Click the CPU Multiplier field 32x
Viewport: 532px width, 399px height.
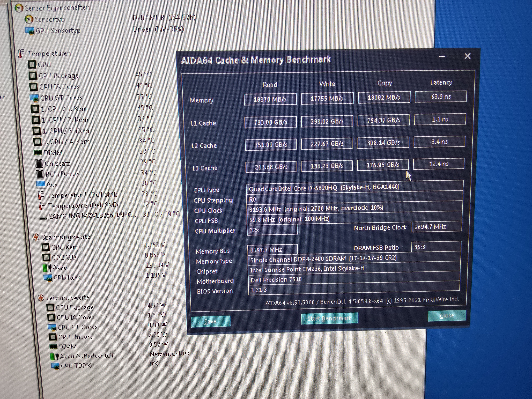pyautogui.click(x=272, y=230)
